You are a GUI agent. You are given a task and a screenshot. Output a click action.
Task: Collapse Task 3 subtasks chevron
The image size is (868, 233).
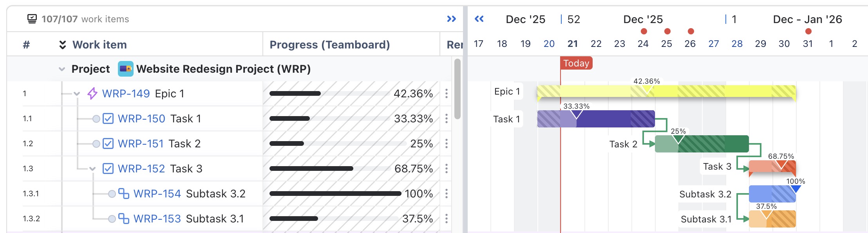[92, 169]
